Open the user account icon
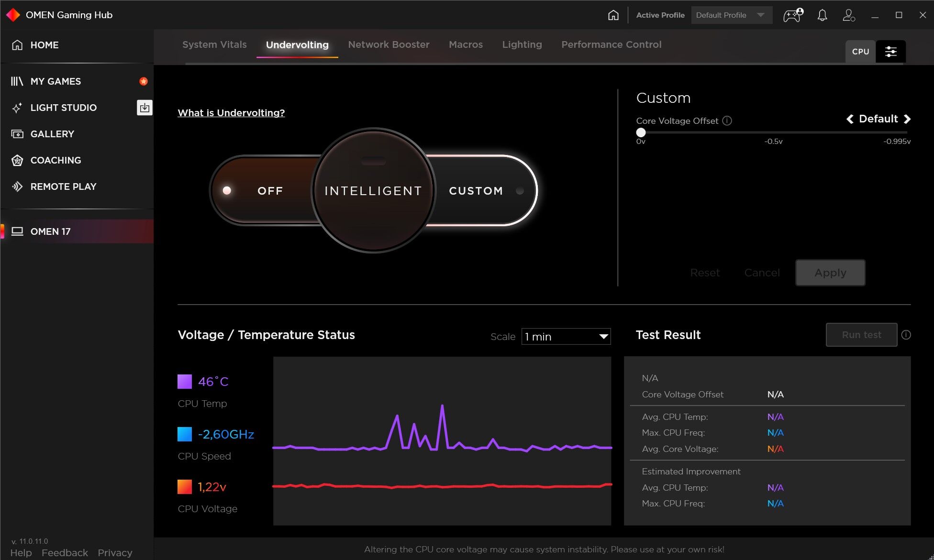This screenshot has height=560, width=934. click(849, 15)
